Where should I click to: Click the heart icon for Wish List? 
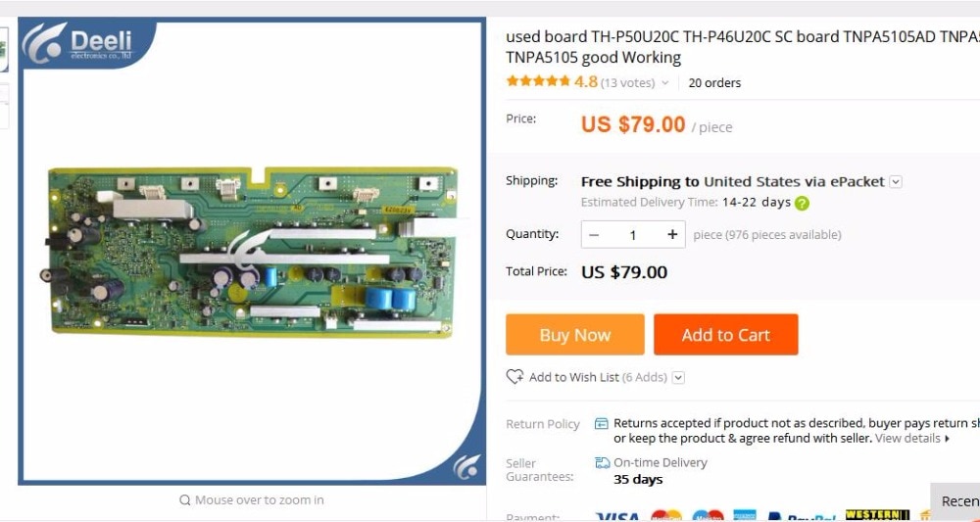[515, 376]
